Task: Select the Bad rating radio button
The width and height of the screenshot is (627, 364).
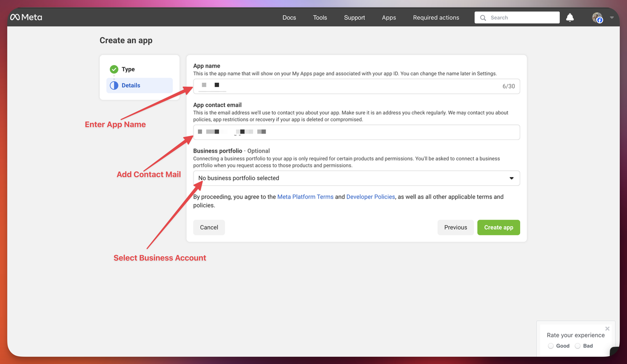Action: (578, 346)
